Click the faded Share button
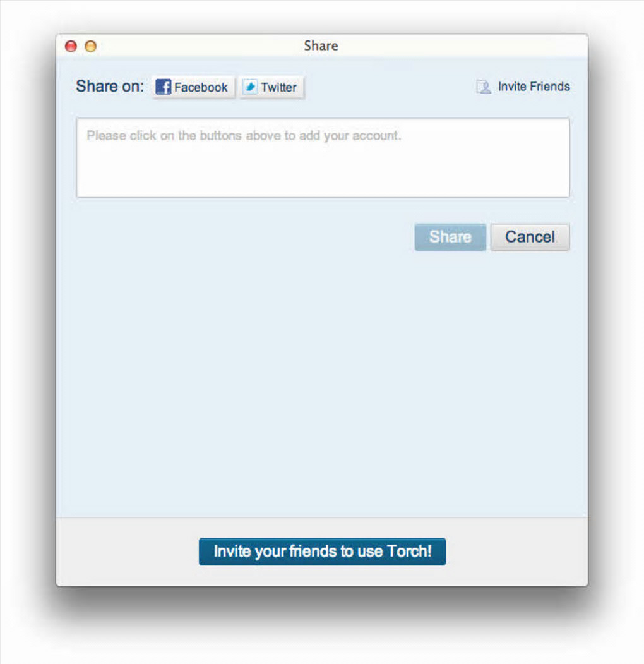The width and height of the screenshot is (644, 664). coord(450,237)
